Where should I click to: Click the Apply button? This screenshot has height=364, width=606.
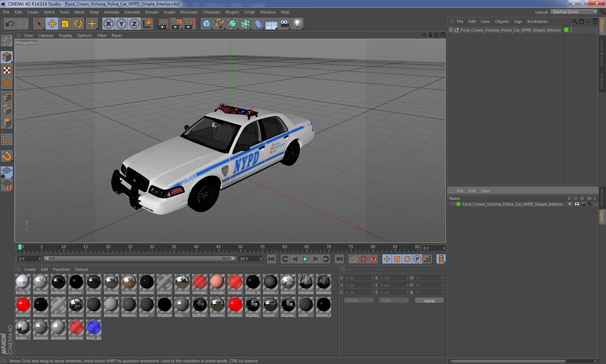click(x=429, y=301)
